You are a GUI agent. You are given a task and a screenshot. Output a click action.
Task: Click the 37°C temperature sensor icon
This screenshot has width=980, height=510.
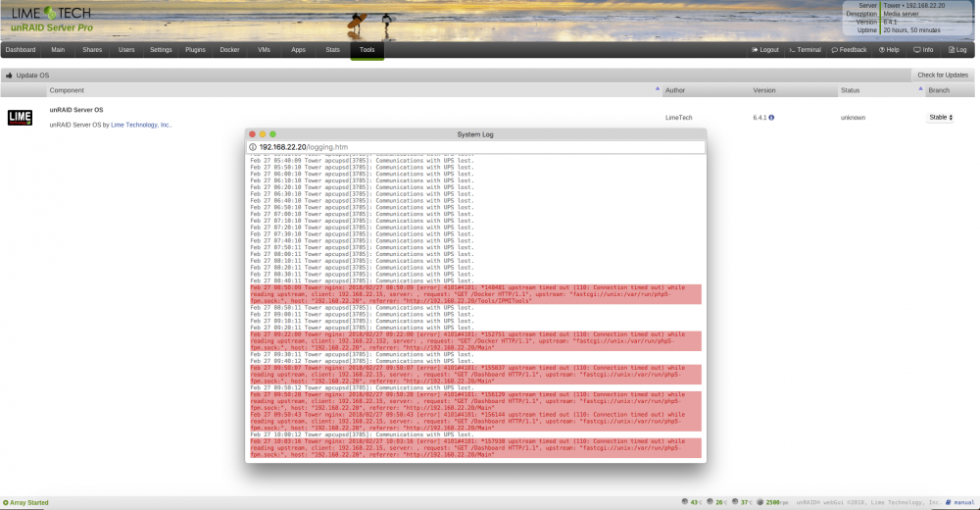735,502
